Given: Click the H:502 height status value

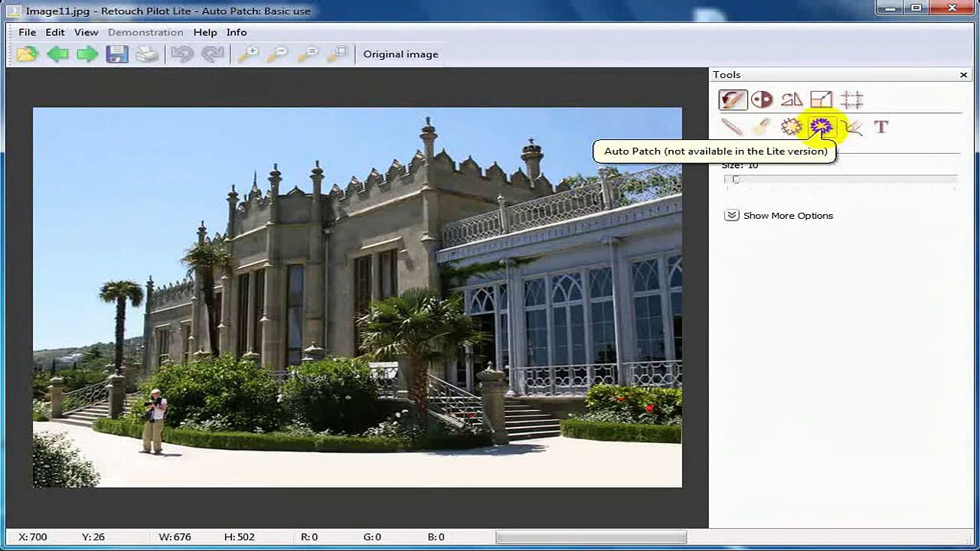Looking at the screenshot, I should 239,537.
